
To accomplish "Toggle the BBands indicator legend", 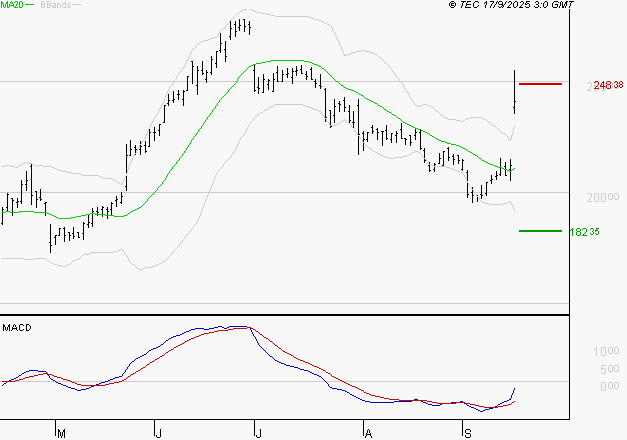I will tap(53, 6).
